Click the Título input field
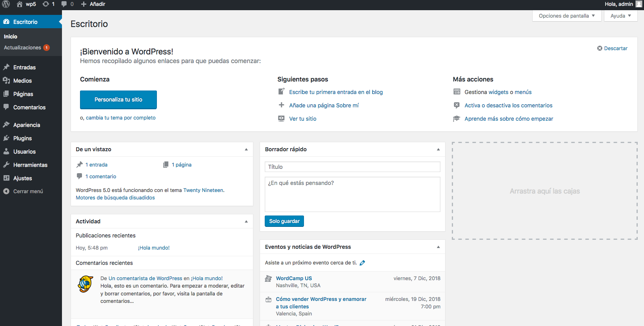The height and width of the screenshot is (326, 644). pyautogui.click(x=352, y=167)
